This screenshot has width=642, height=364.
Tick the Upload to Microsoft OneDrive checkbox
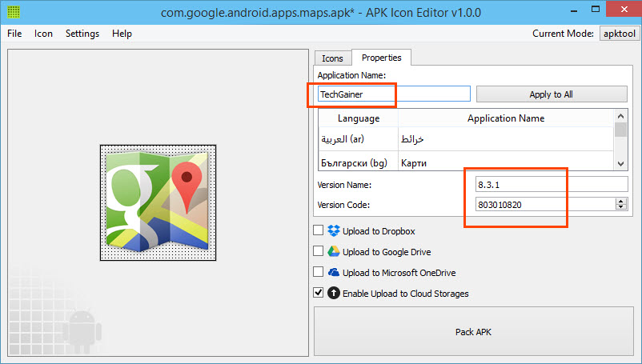(318, 271)
